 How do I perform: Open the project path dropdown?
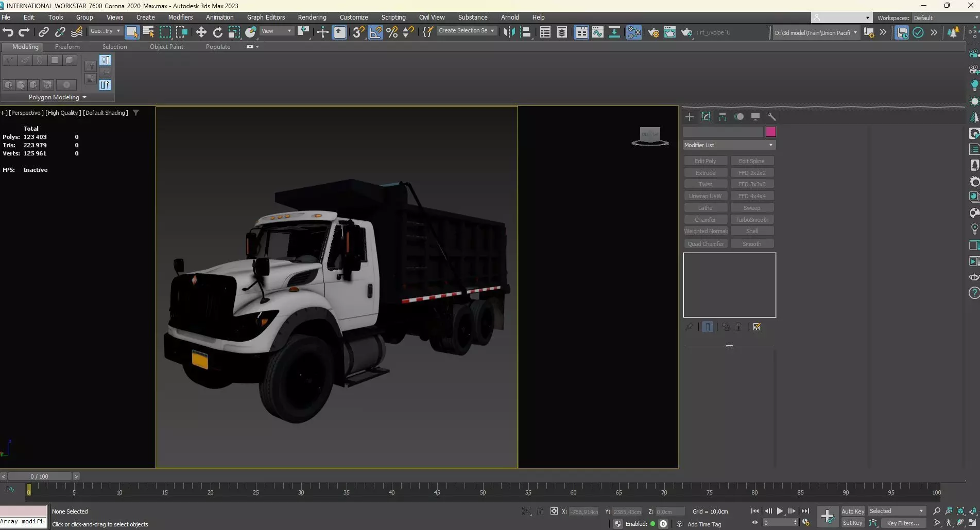[816, 32]
